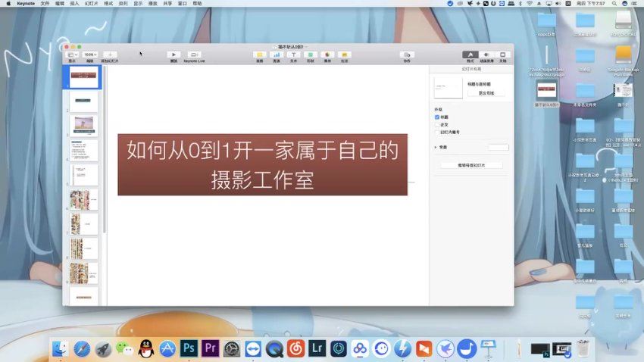Open the Trash in the Dock
The height and width of the screenshot is (362, 644).
(583, 349)
